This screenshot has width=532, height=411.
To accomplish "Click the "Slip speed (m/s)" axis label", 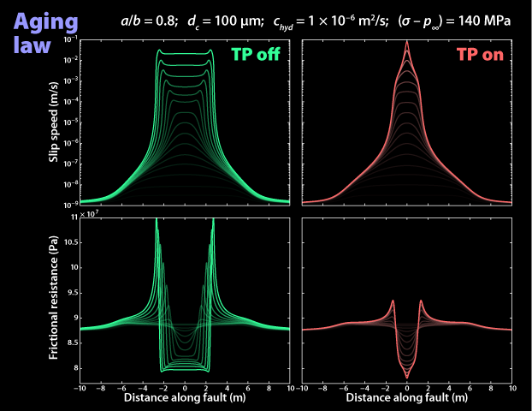I will click(x=55, y=122).
